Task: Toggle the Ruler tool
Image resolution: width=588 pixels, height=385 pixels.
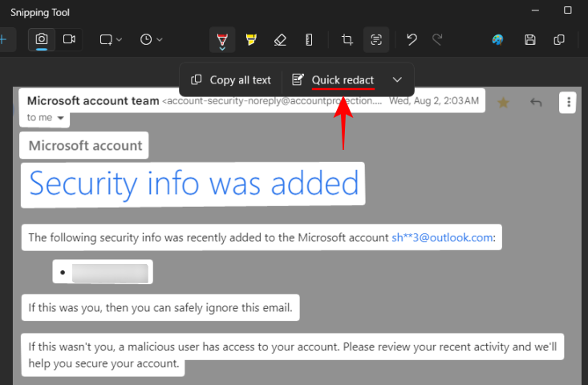Action: tap(309, 39)
